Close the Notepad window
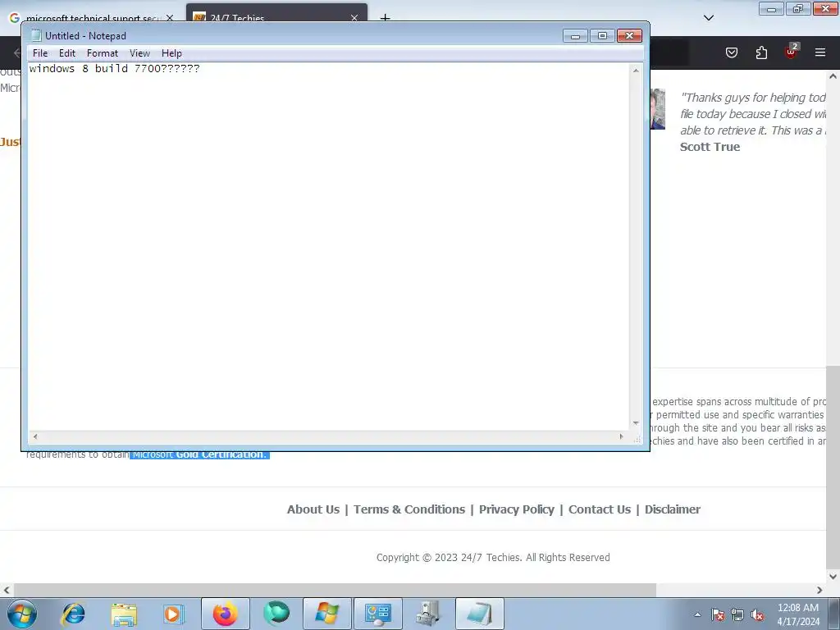Image resolution: width=840 pixels, height=630 pixels. (629, 36)
